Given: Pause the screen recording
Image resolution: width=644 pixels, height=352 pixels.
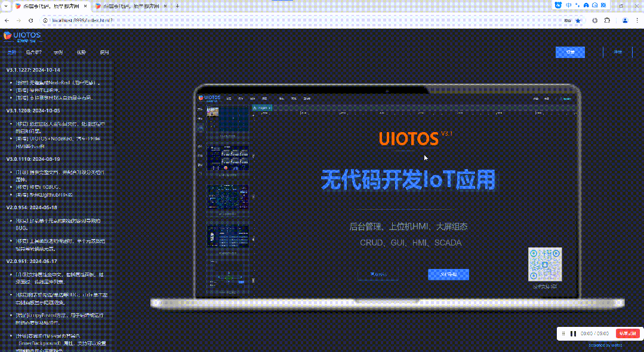Looking at the screenshot, I should click(574, 333).
